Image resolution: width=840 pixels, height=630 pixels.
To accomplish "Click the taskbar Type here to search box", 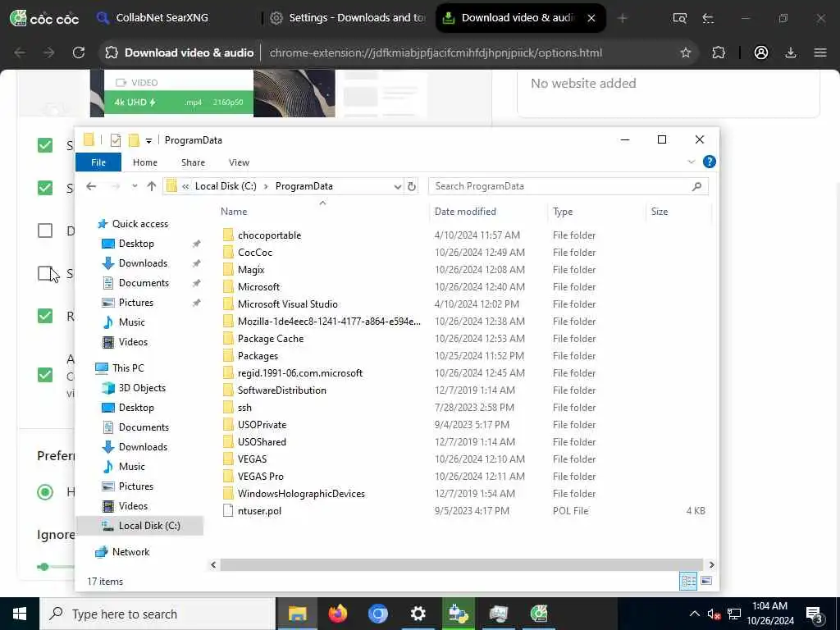I will pyautogui.click(x=157, y=614).
